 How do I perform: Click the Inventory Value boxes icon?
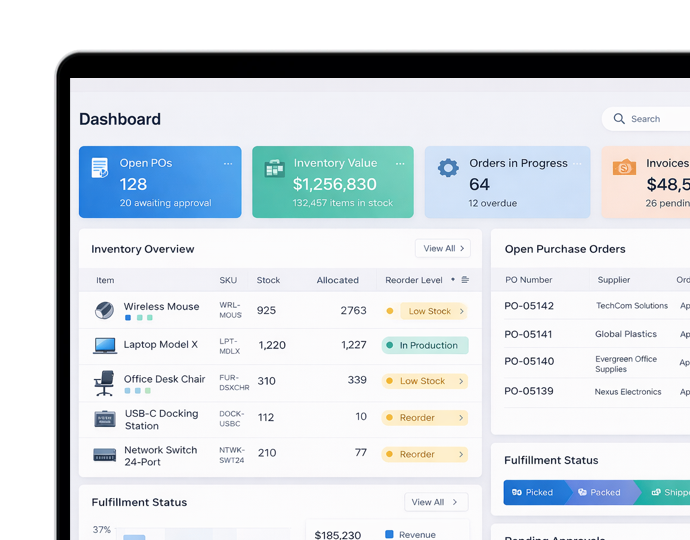(274, 169)
